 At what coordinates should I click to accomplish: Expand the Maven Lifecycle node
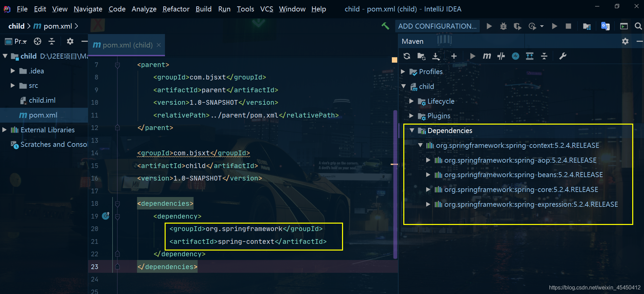[411, 101]
